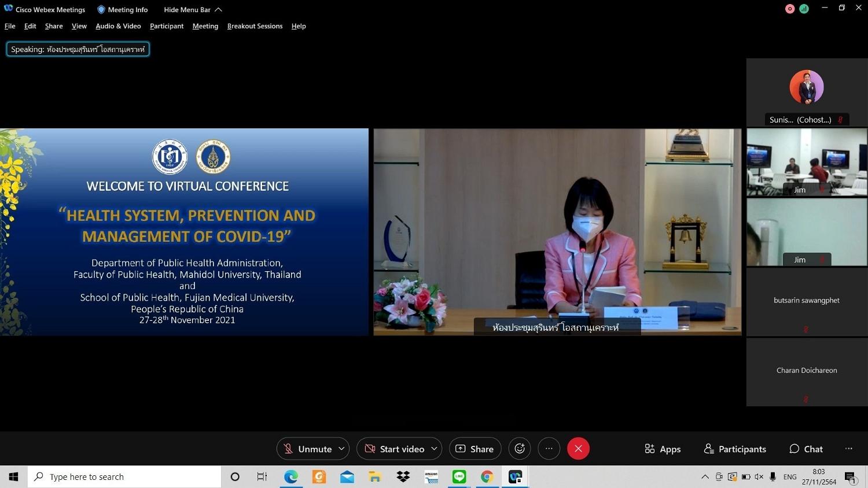Unmute your microphone
This screenshot has height=488, width=868.
[308, 449]
